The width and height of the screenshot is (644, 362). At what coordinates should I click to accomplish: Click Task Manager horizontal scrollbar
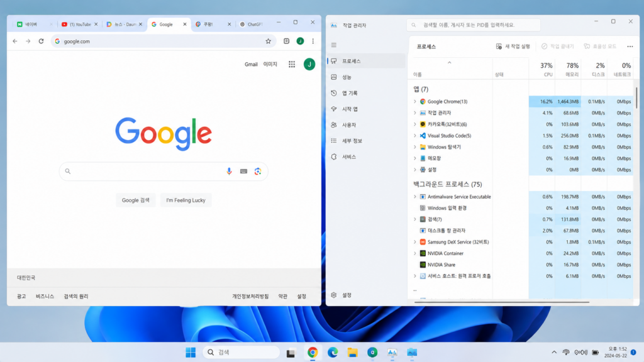coord(501,302)
